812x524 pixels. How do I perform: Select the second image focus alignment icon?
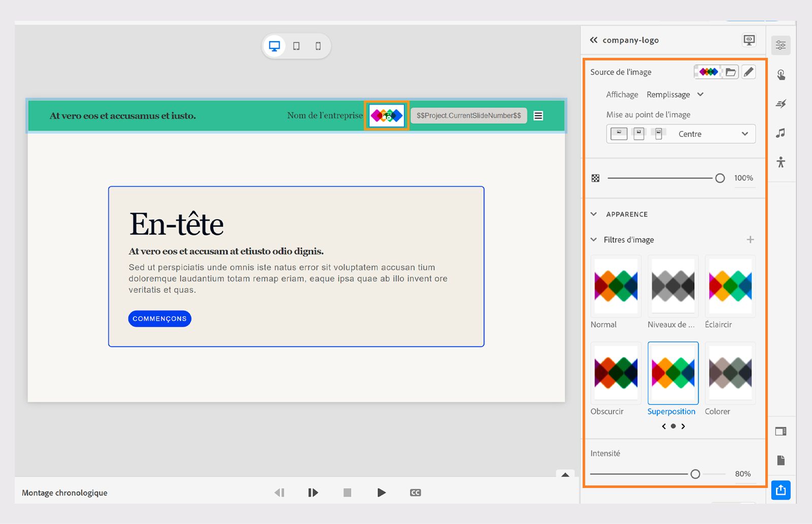639,133
